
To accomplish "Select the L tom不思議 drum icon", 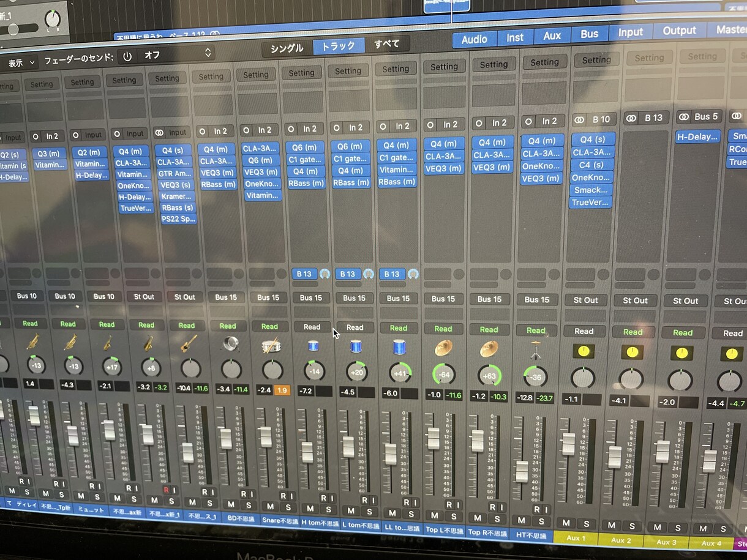I will point(356,347).
